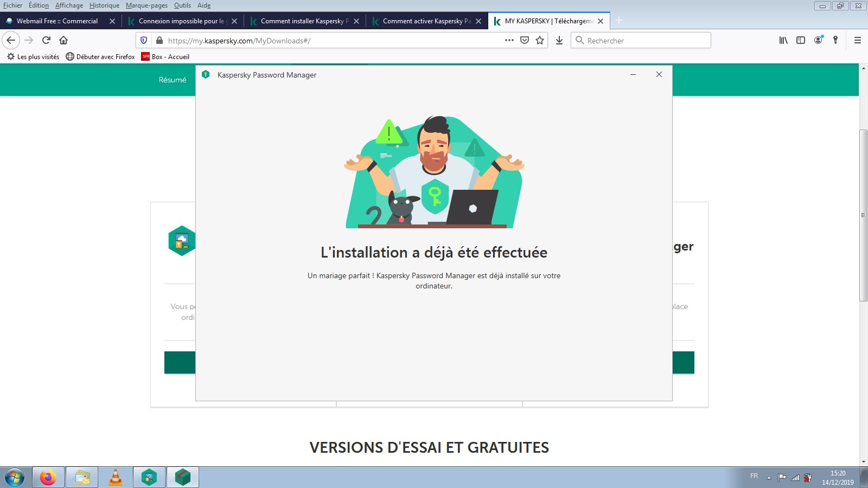Open page actions three-dot menu
The width and height of the screenshot is (868, 488).
click(x=509, y=40)
